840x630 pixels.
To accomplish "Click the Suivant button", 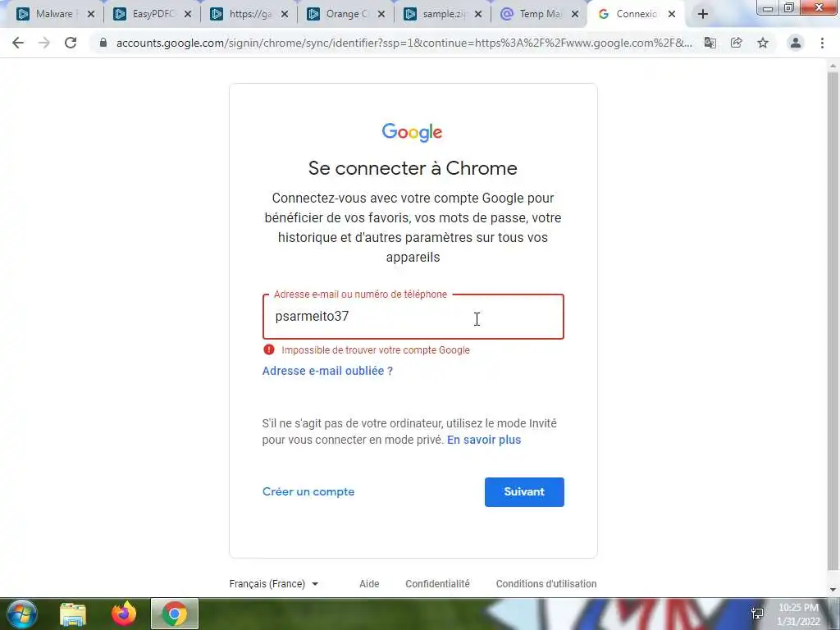I will click(524, 492).
